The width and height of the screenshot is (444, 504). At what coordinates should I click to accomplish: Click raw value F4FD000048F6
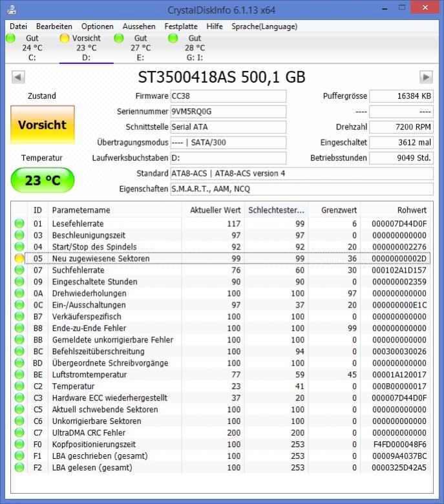point(399,444)
